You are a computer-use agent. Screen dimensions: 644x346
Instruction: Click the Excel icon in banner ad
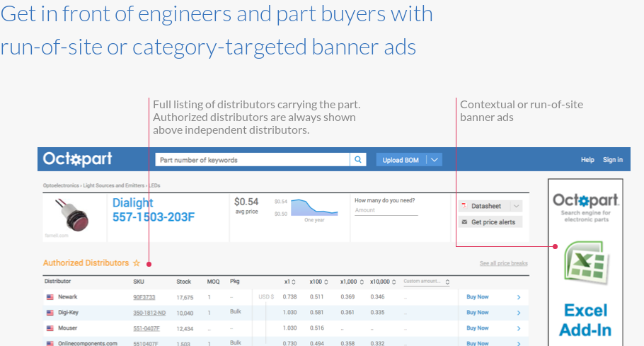pos(586,263)
